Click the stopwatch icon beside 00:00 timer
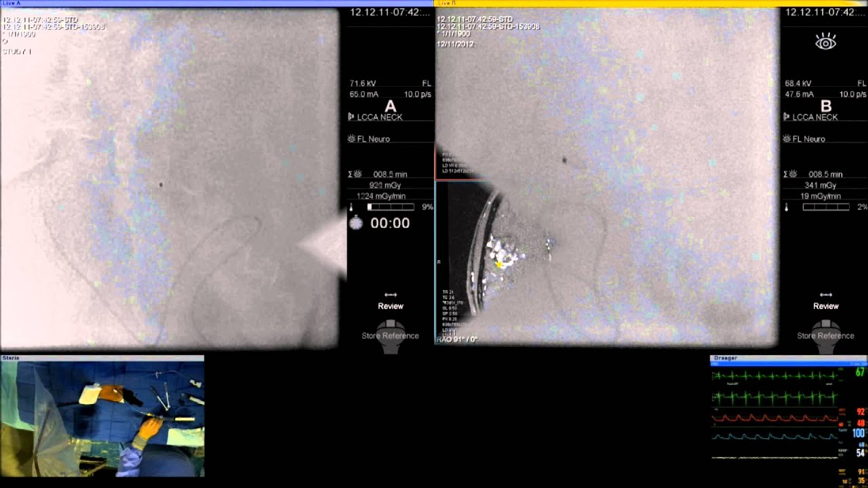 [356, 222]
